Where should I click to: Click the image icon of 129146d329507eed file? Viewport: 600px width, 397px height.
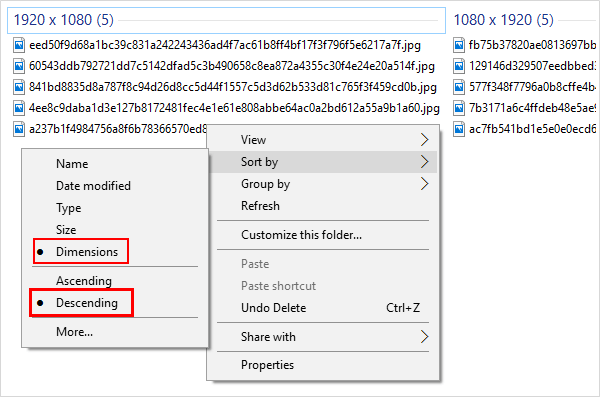[x=459, y=66]
